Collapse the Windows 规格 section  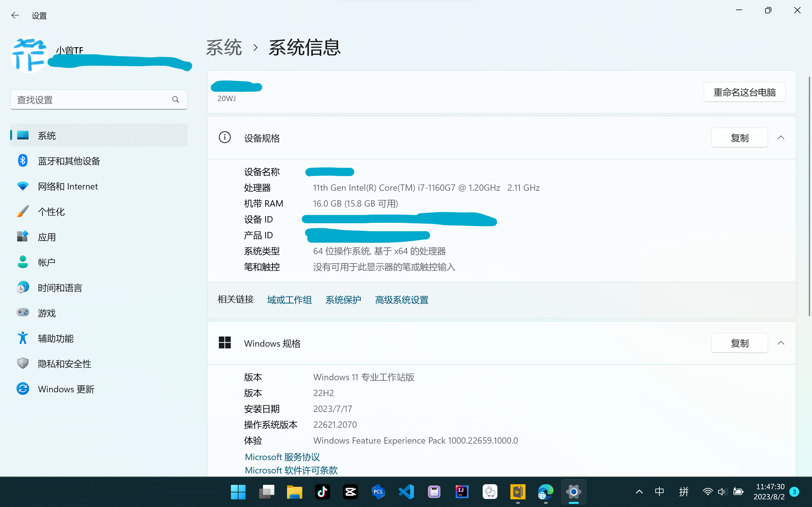coord(781,343)
